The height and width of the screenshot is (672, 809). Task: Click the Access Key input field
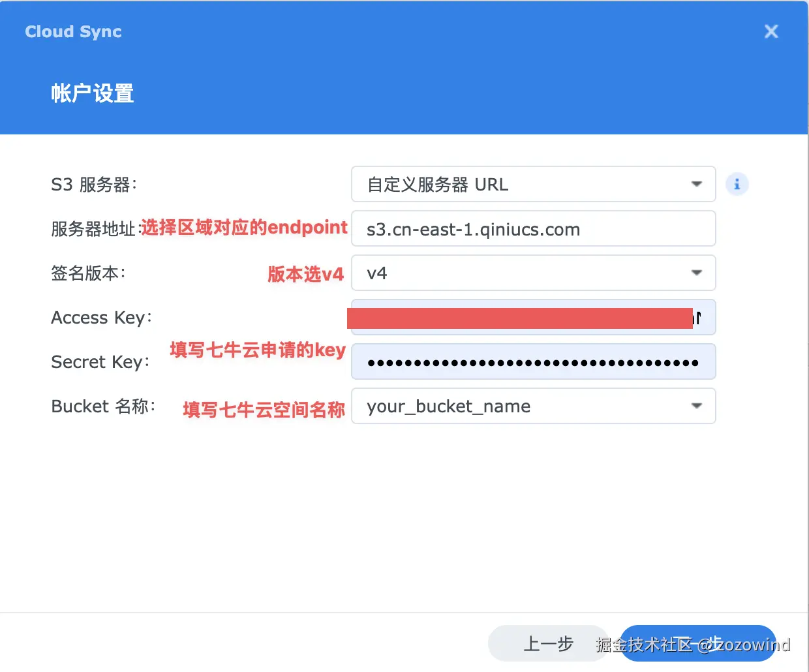tap(534, 317)
